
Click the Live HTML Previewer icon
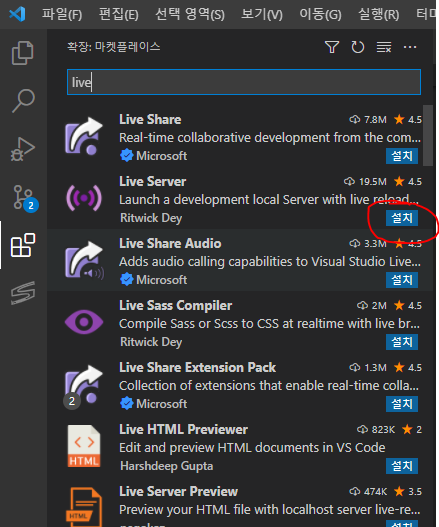tap(84, 446)
